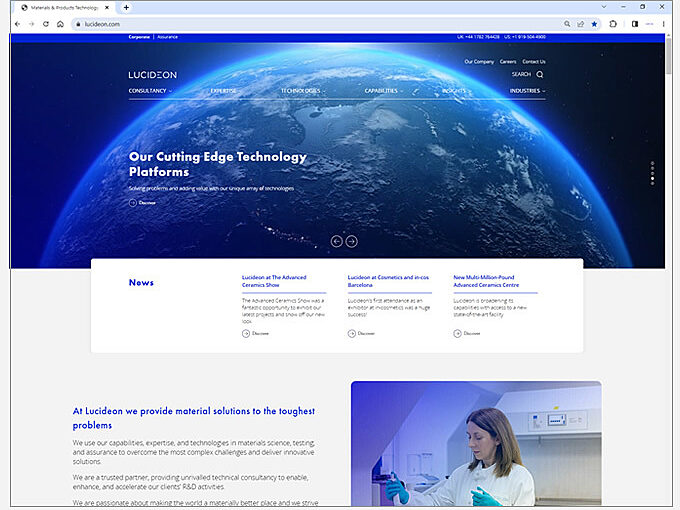680x510 pixels.
Task: Open the browser home page icon
Action: click(x=60, y=24)
